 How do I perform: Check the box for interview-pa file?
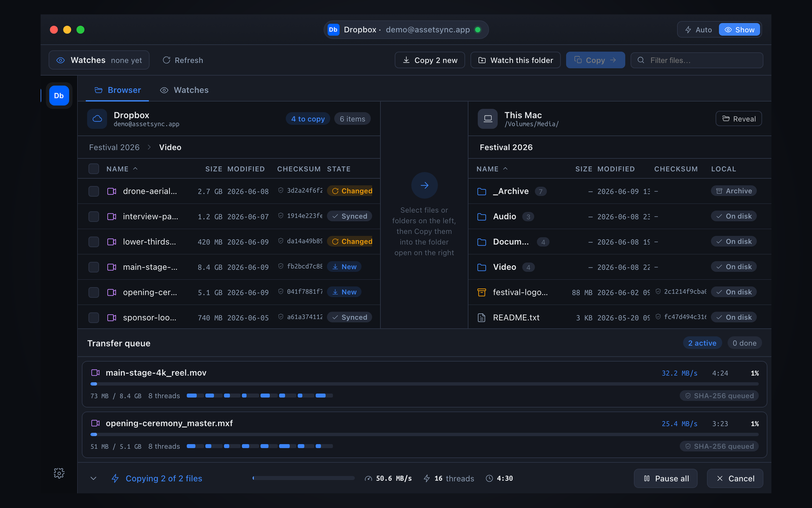tap(94, 217)
